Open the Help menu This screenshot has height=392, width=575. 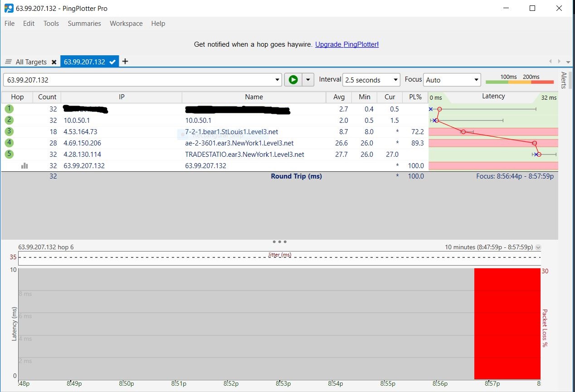[x=158, y=24]
